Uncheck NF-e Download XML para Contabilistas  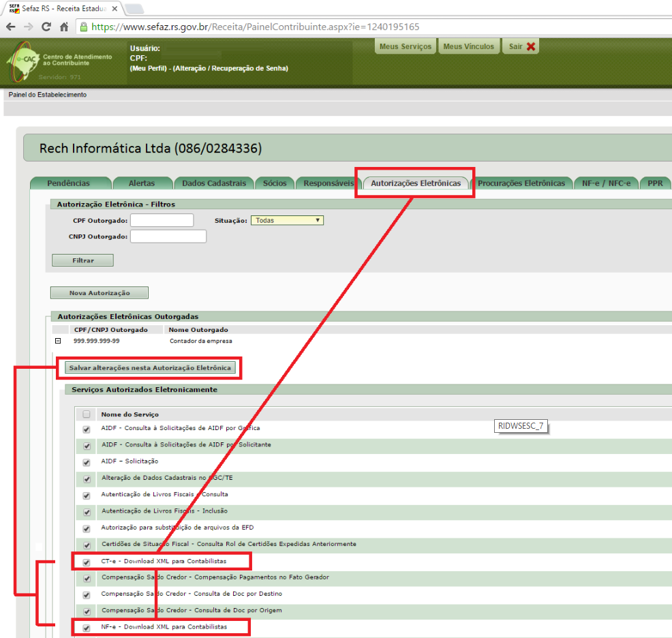pyautogui.click(x=86, y=628)
